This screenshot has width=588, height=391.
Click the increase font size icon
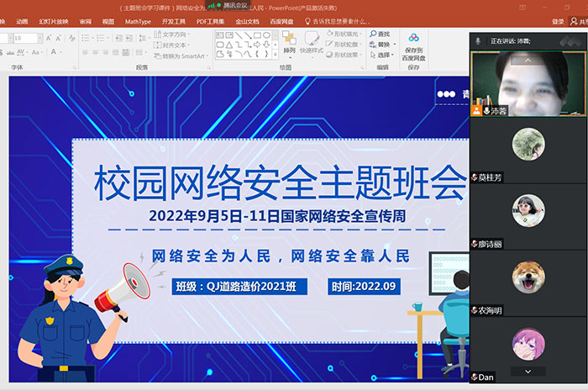(x=50, y=38)
